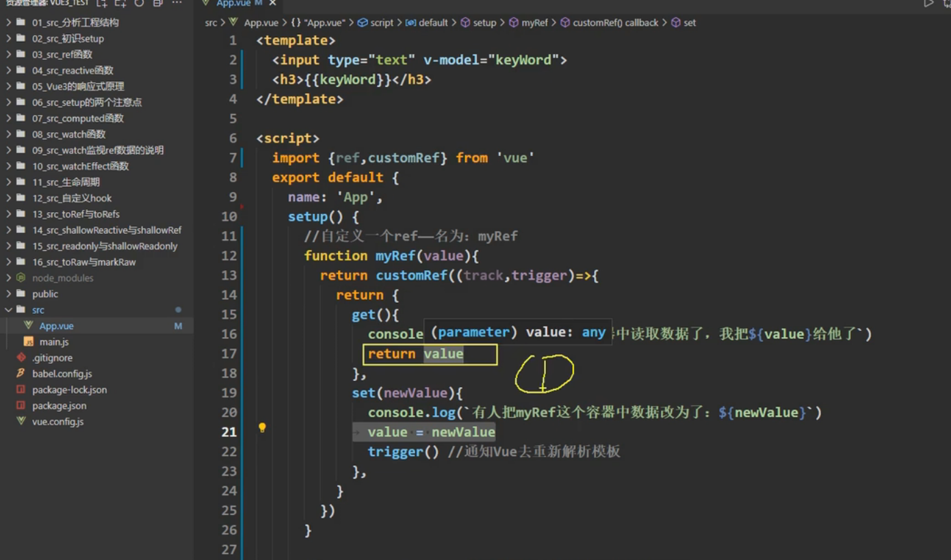Click the 'vue' string on line 7
Screen dimensions: 951x560
click(515, 157)
